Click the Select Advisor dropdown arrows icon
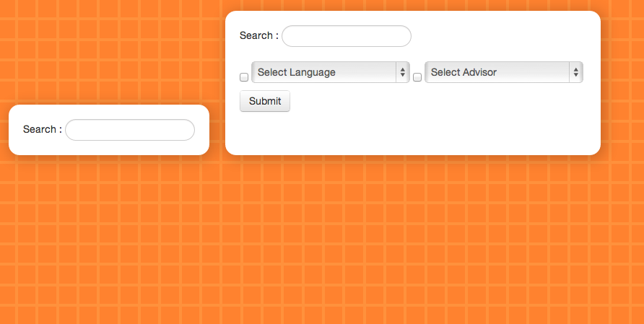644x324 pixels. (x=576, y=72)
